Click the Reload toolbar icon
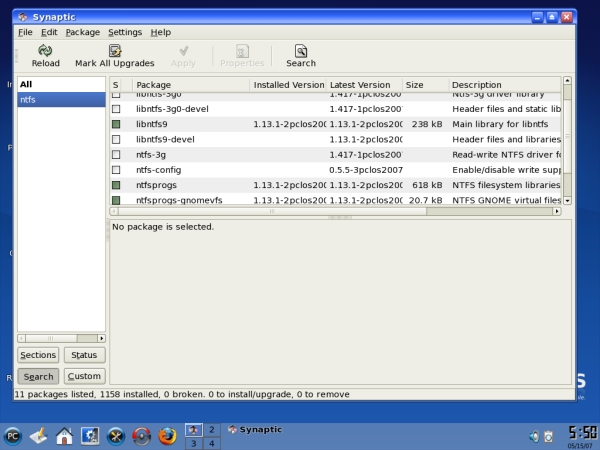 coord(45,51)
